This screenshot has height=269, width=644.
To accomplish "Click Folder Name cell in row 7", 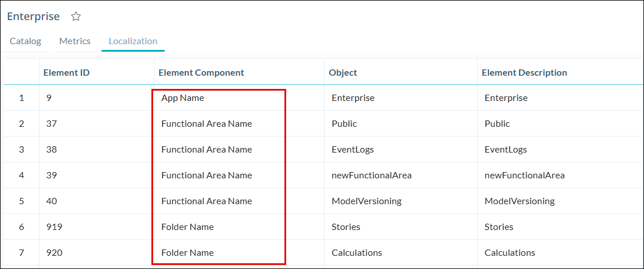I will (188, 253).
